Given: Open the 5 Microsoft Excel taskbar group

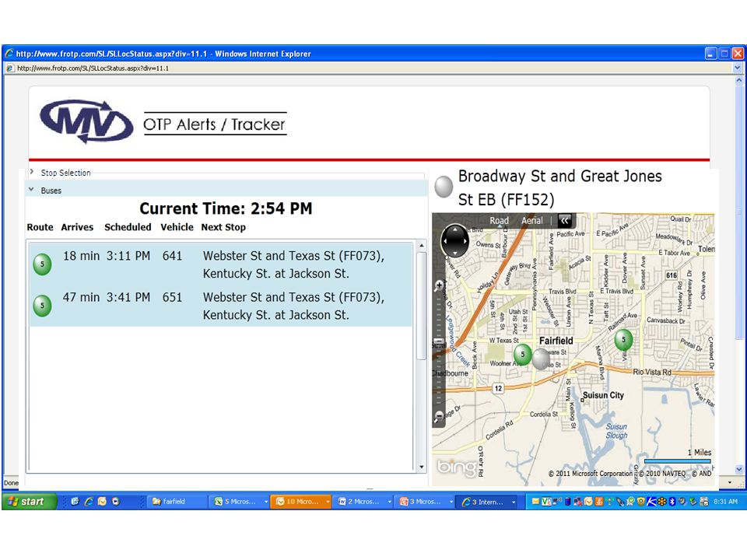Looking at the screenshot, I should (x=240, y=502).
